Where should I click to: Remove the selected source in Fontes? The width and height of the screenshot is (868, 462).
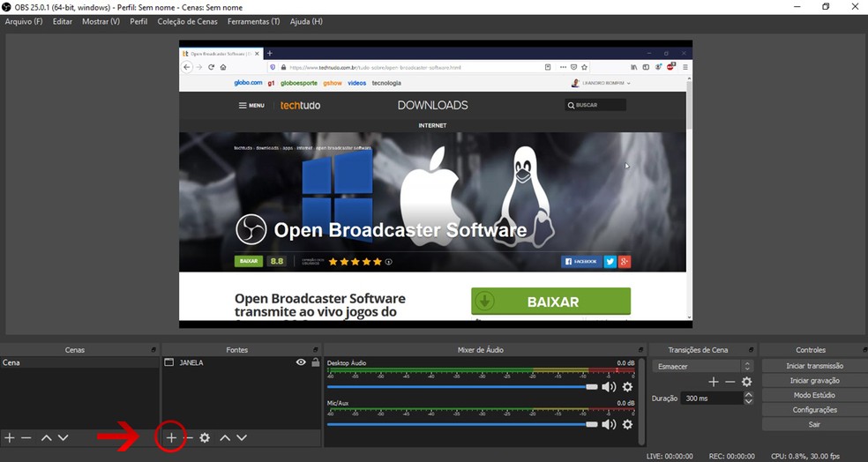coord(189,437)
